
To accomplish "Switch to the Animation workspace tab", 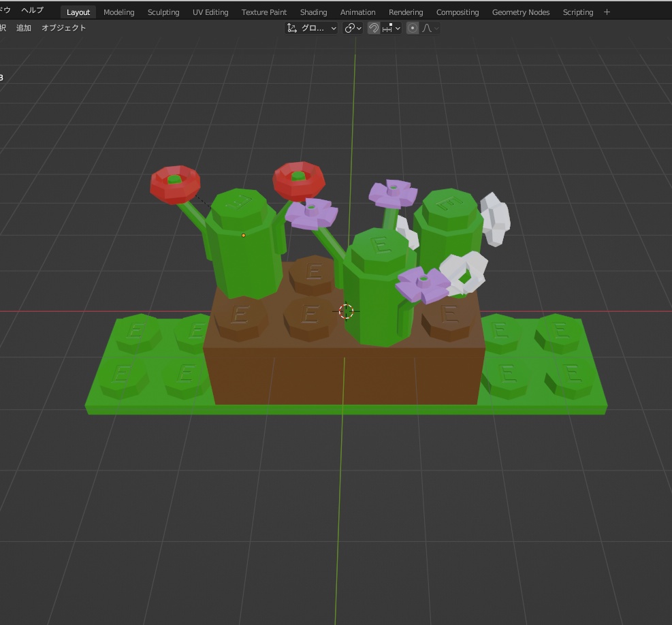I will click(357, 12).
